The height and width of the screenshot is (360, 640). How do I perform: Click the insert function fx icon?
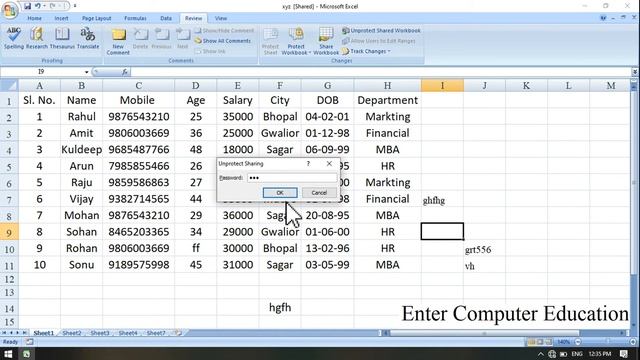click(x=125, y=72)
